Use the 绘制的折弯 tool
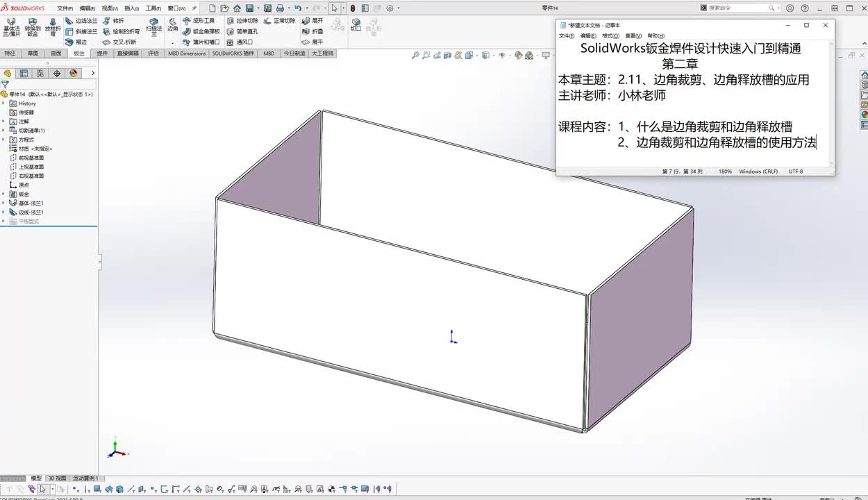 click(x=121, y=31)
